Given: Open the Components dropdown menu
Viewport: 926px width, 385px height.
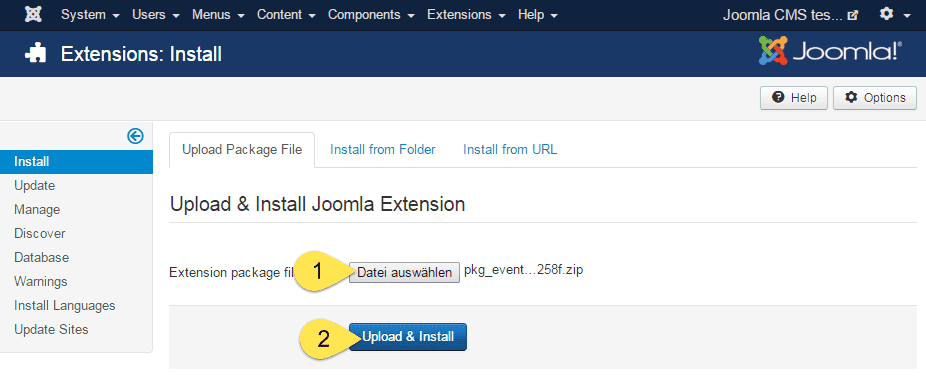Looking at the screenshot, I should click(371, 15).
